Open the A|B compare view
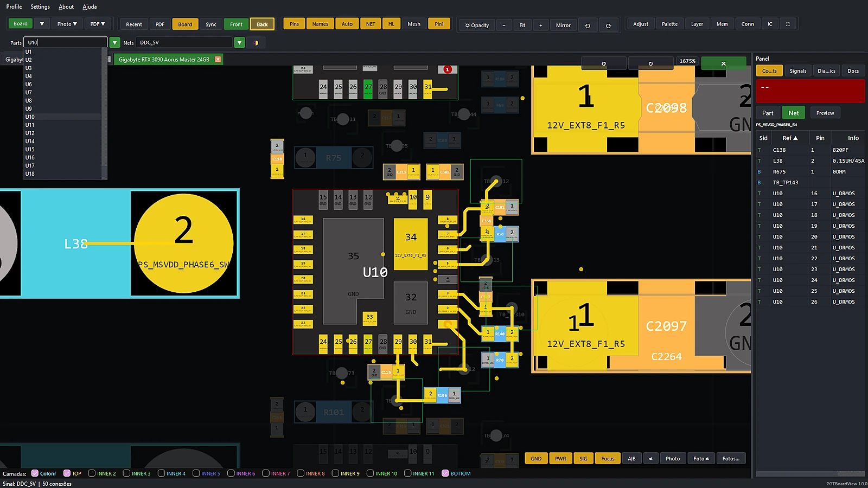This screenshot has height=488, width=868. (x=631, y=459)
